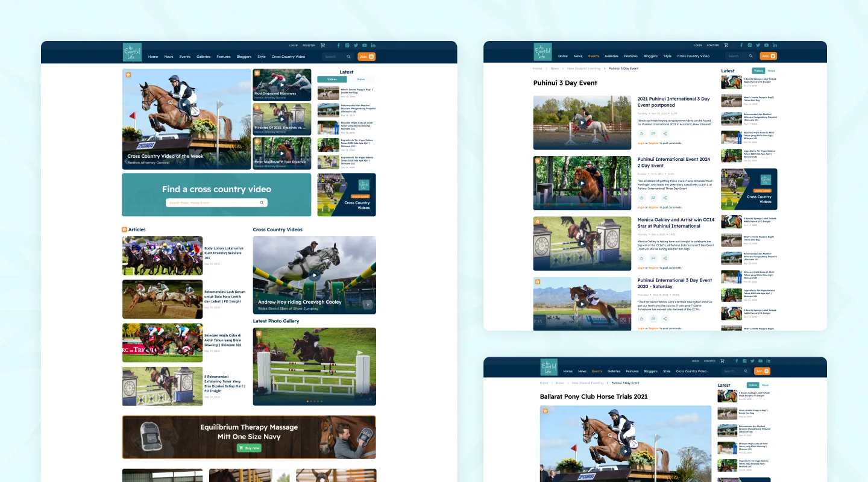868x482 pixels.
Task: Click Register link under the '2021 Puhinui' post
Action: 653,143
